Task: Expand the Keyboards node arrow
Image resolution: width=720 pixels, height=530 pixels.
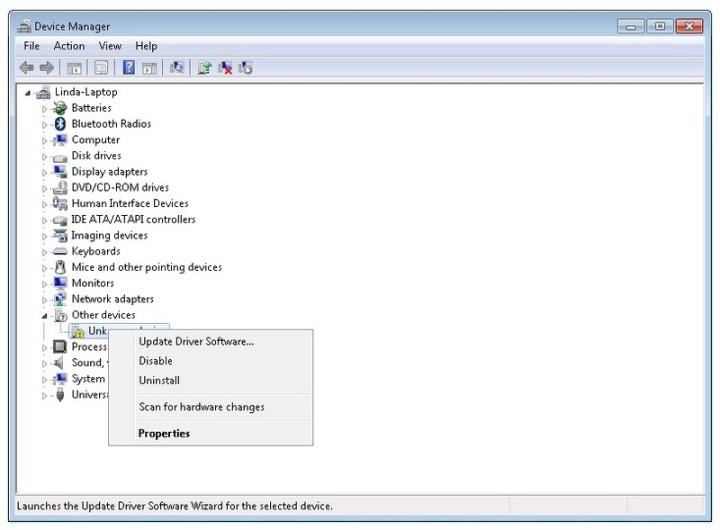Action: point(45,253)
